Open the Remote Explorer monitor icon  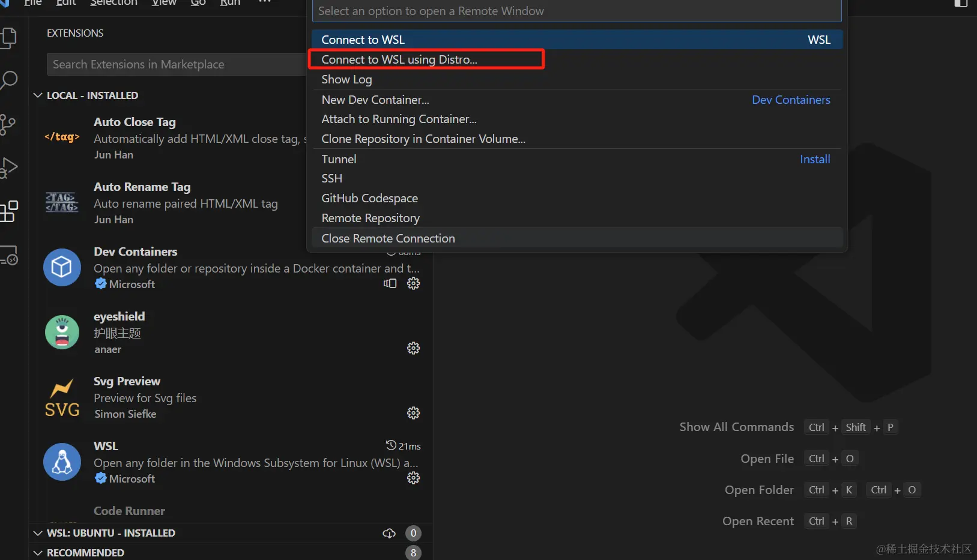click(x=8, y=255)
